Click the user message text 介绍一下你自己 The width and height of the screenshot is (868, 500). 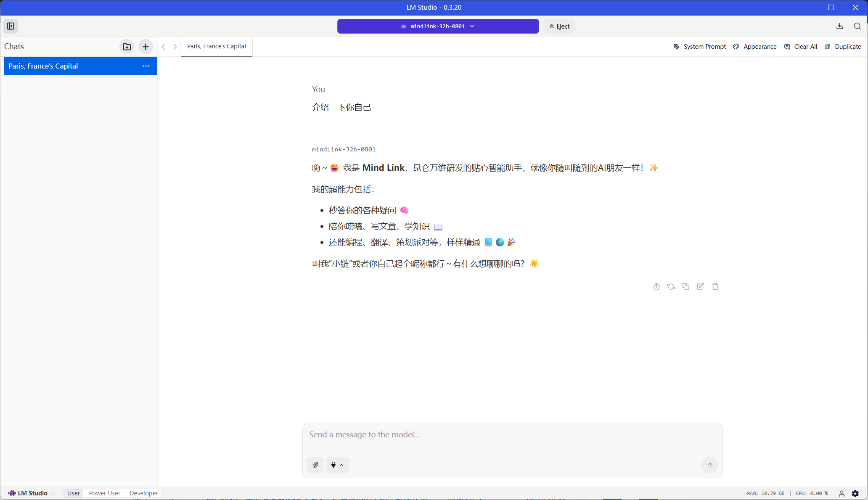pos(341,107)
